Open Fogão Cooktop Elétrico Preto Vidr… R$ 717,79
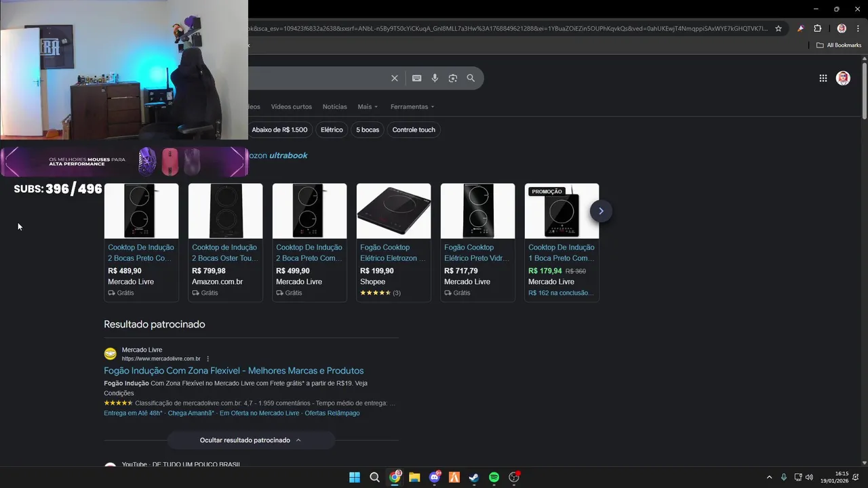 pyautogui.click(x=477, y=253)
